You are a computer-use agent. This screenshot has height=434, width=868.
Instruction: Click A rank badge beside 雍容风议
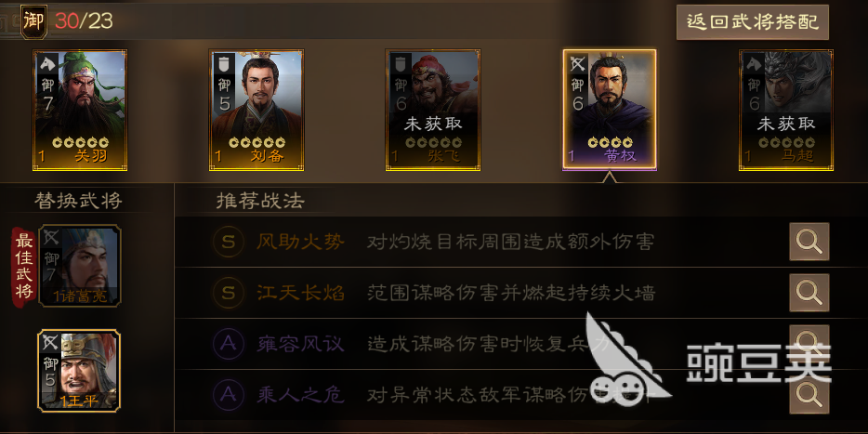pyautogui.click(x=228, y=344)
